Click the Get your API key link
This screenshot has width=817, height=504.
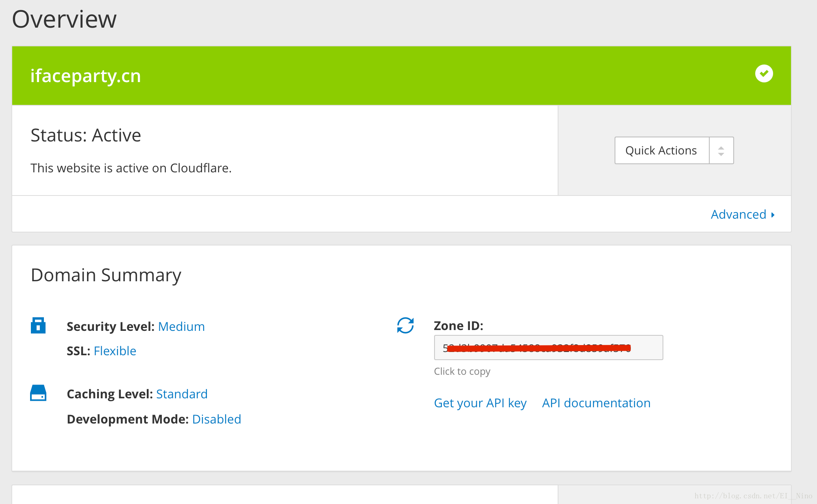480,403
